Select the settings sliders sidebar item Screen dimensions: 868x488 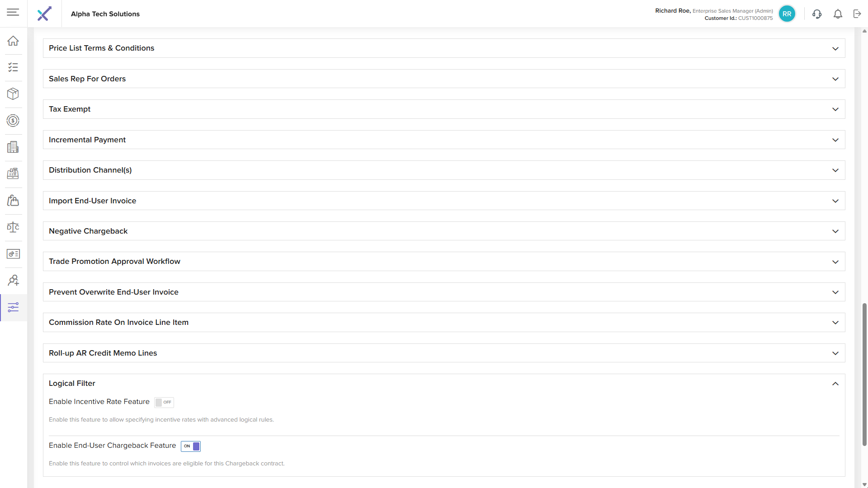pyautogui.click(x=13, y=308)
